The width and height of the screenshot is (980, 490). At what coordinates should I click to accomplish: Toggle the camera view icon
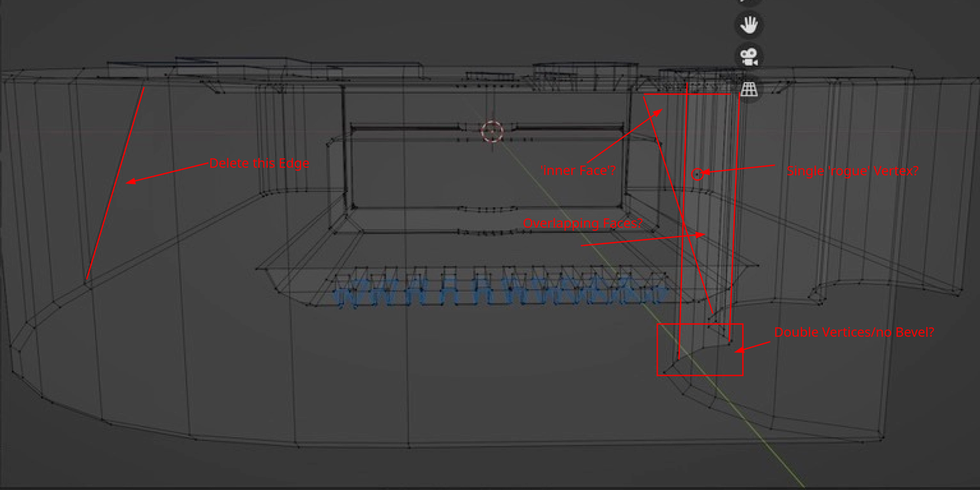[749, 57]
